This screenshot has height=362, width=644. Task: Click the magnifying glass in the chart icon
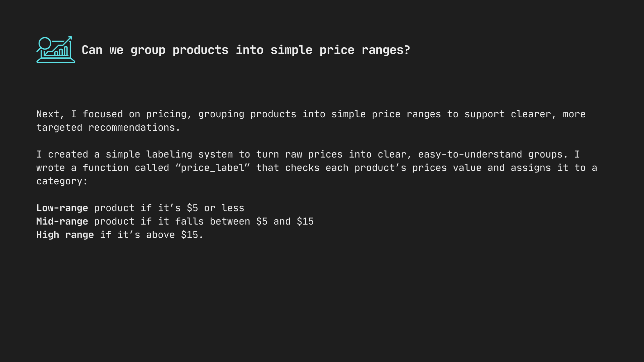[x=45, y=44]
